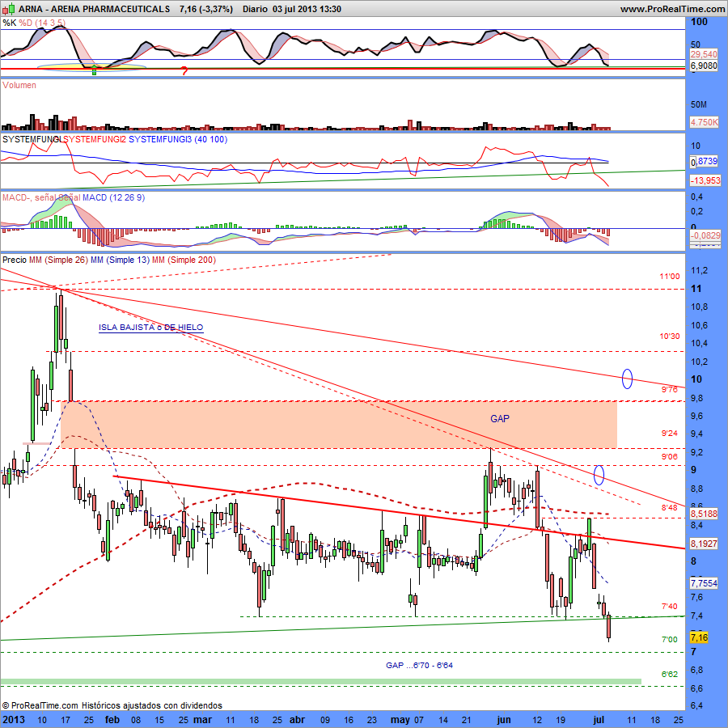Click the 10'30 resistance level label
This screenshot has width=728, height=728.
[x=670, y=336]
